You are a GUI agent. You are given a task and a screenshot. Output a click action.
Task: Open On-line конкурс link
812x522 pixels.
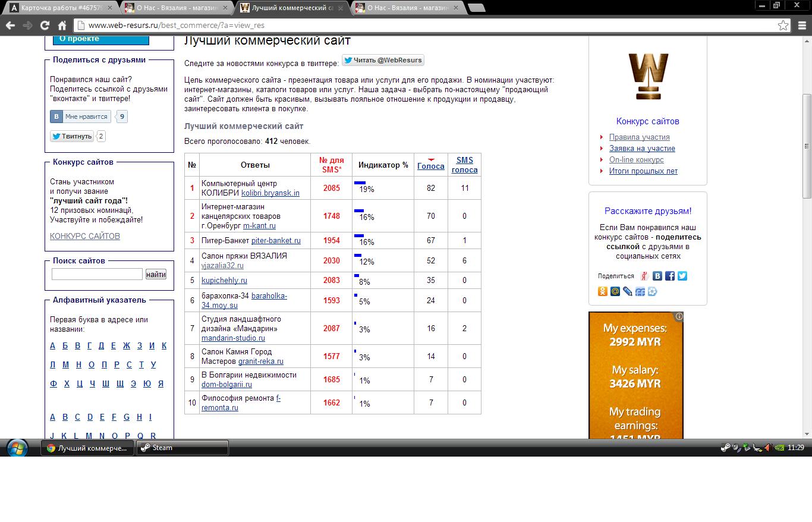point(637,159)
